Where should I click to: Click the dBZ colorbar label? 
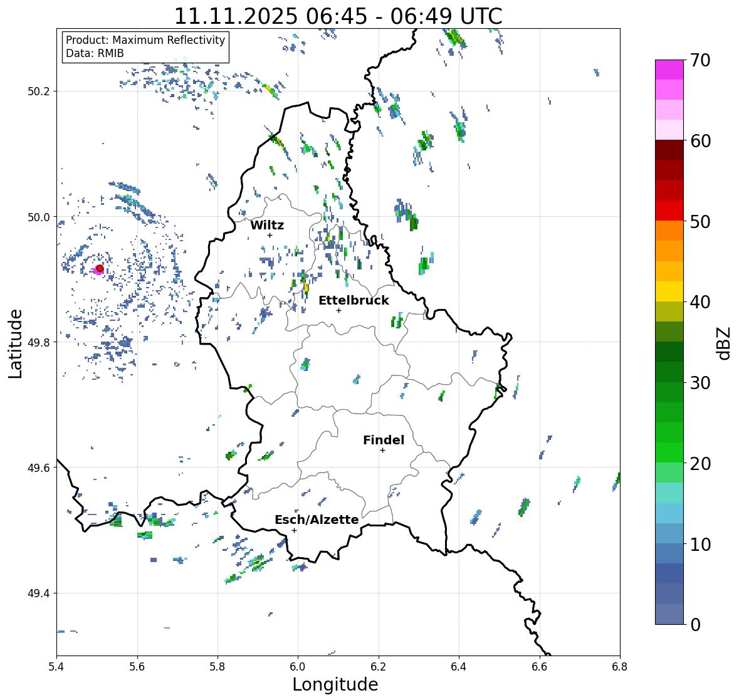pos(725,343)
